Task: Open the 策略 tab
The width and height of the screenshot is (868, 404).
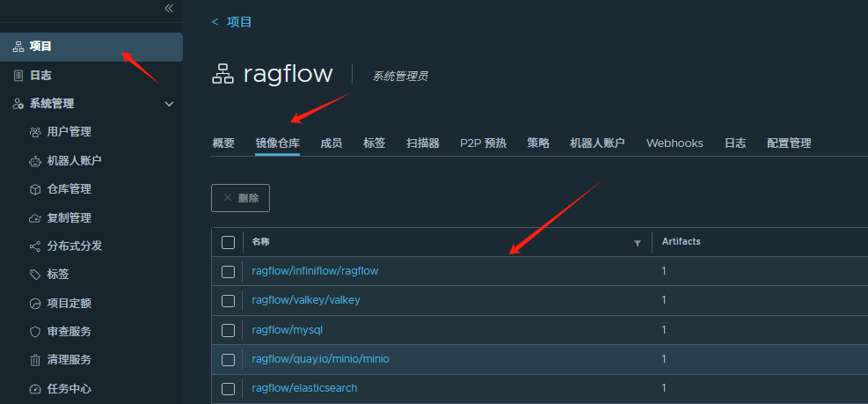Action: (538, 143)
